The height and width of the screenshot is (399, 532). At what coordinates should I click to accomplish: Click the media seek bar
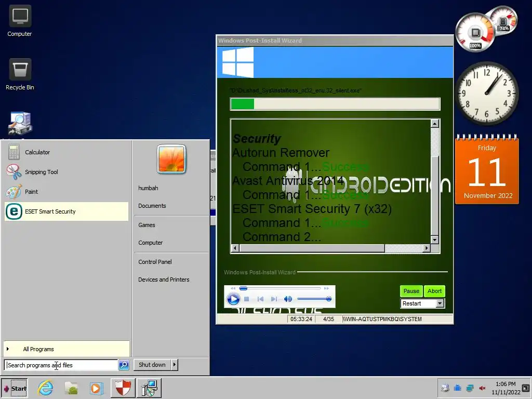(x=280, y=288)
